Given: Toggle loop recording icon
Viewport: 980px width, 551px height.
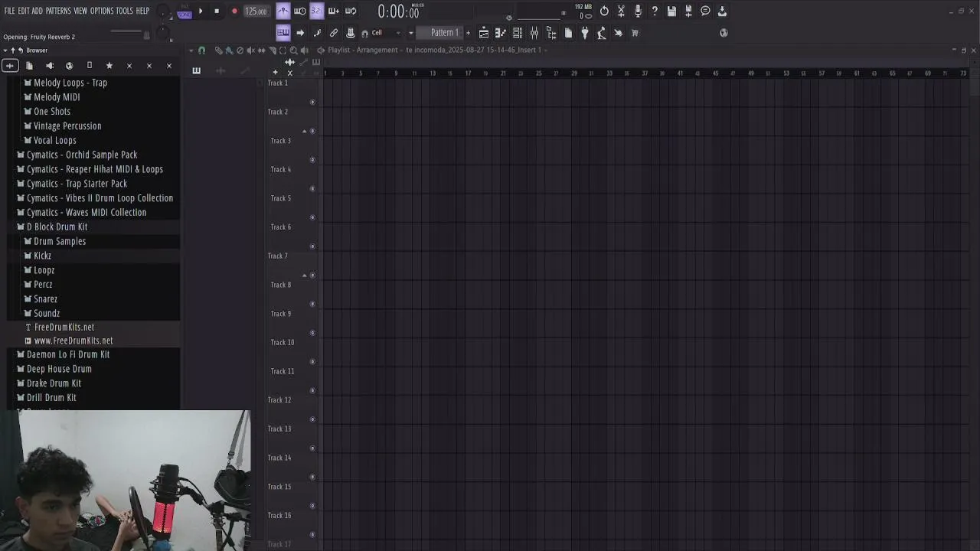Looking at the screenshot, I should pyautogui.click(x=351, y=11).
